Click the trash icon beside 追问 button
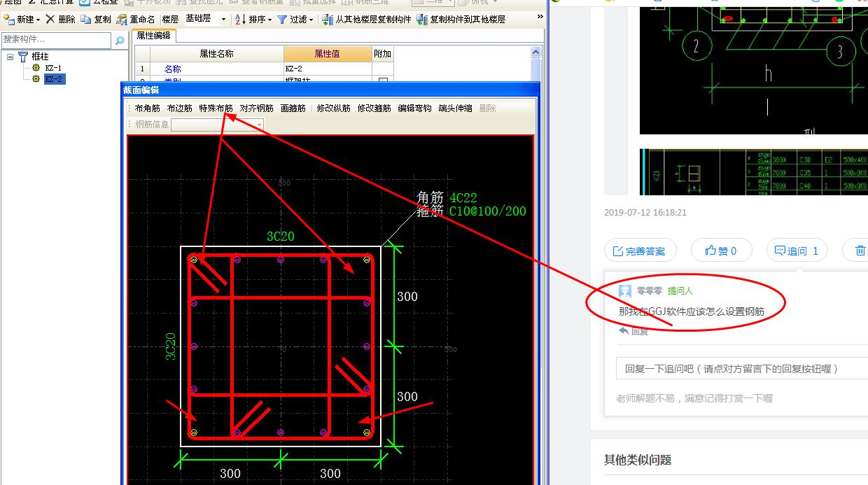868x485 pixels. click(x=861, y=251)
